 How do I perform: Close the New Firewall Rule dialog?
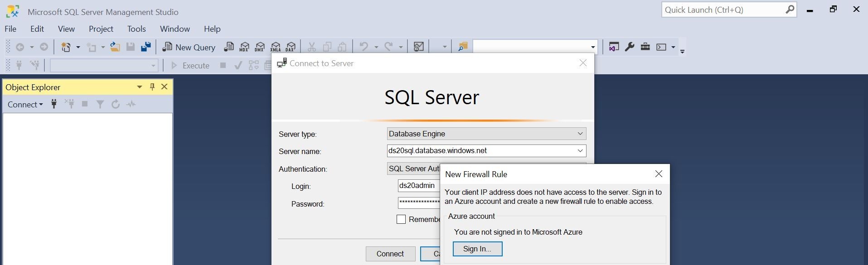(x=659, y=174)
